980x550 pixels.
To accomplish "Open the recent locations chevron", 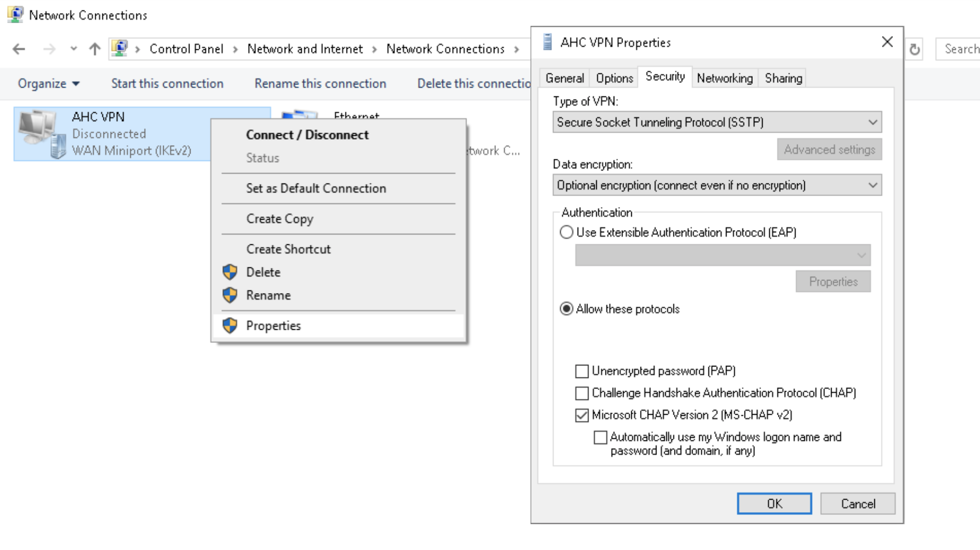I will tap(73, 49).
